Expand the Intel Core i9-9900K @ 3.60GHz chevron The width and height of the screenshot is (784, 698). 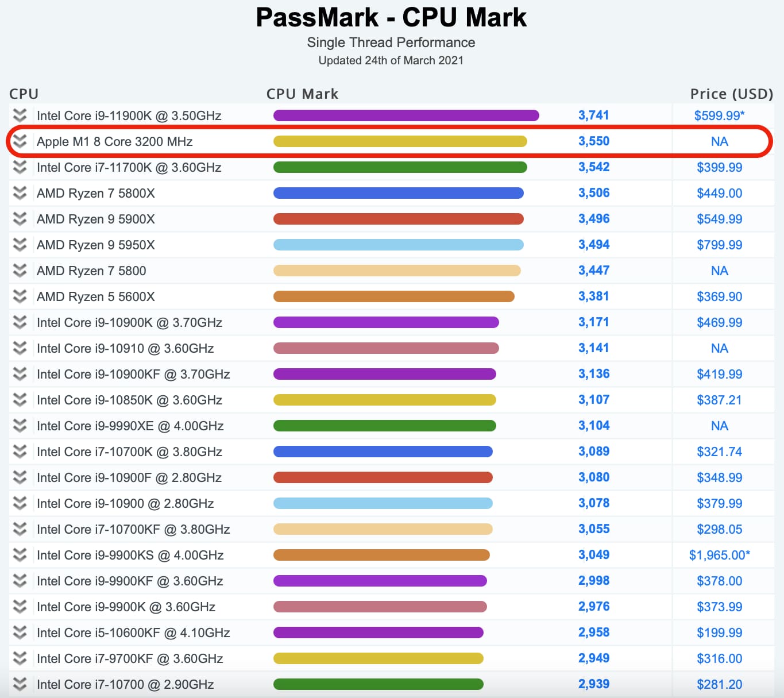20,607
